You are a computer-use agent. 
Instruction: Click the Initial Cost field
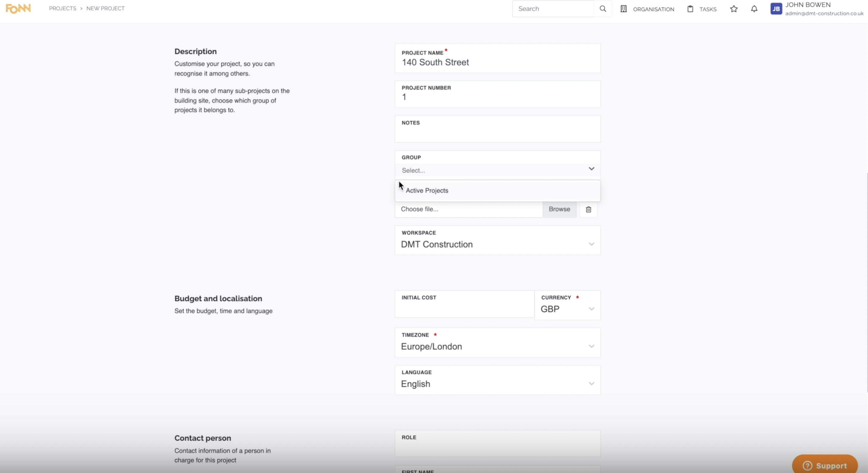pos(464,304)
